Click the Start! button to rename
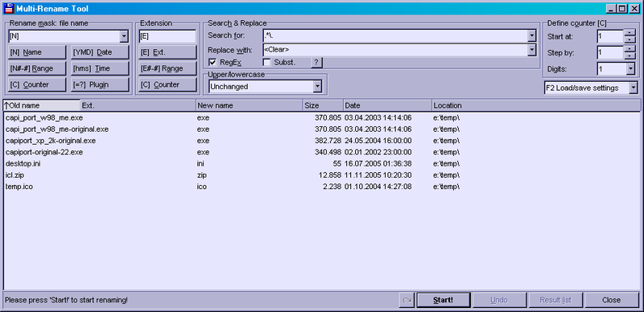 [444, 300]
